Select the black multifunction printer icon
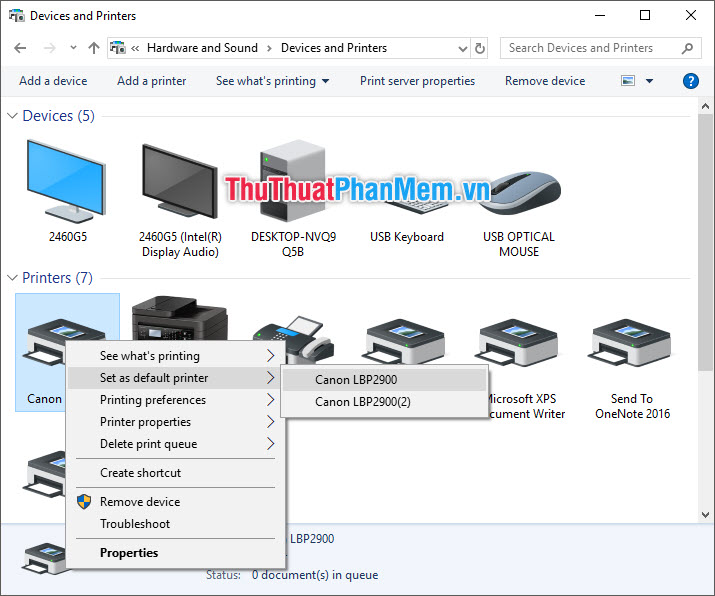This screenshot has height=596, width=715. click(x=180, y=317)
